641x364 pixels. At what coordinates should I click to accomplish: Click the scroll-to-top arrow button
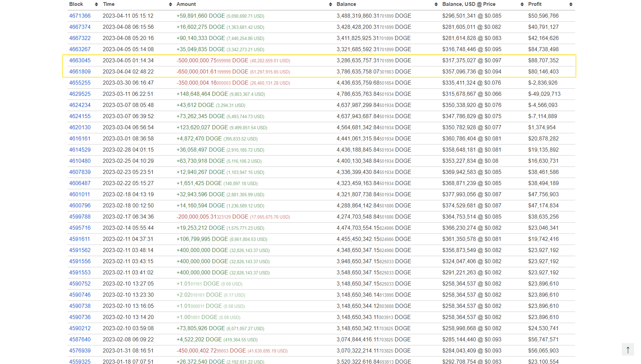click(x=628, y=350)
